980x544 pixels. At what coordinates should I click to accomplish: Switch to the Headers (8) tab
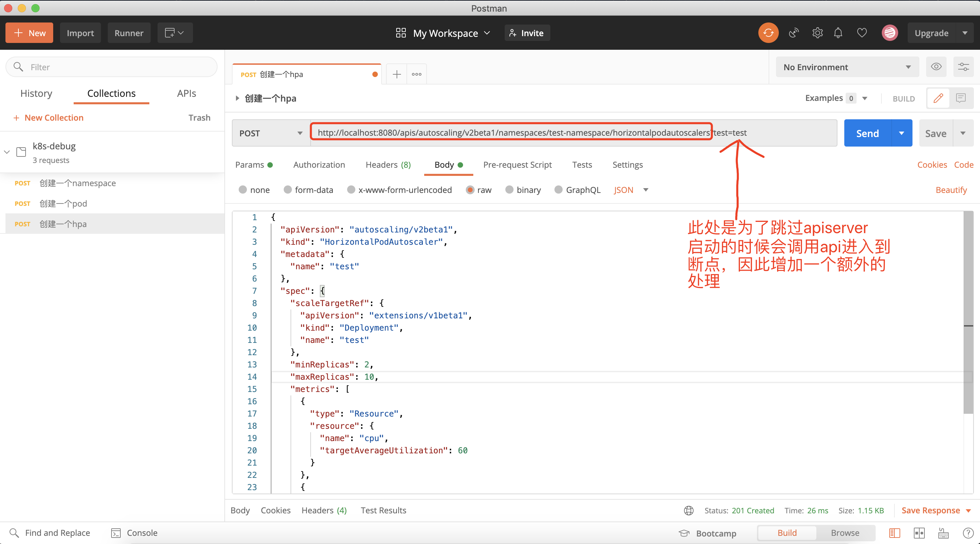pyautogui.click(x=388, y=165)
